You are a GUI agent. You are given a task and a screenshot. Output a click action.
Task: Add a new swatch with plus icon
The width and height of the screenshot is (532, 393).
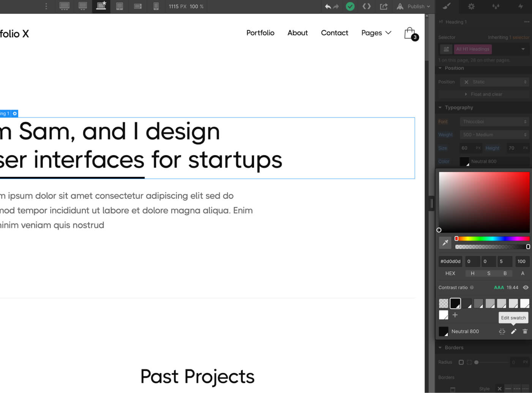[455, 315]
